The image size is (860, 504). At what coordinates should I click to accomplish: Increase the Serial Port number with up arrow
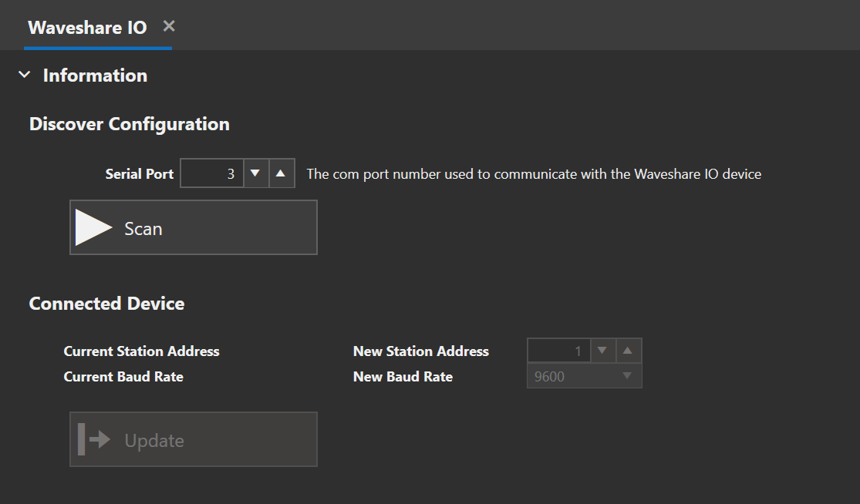click(x=281, y=173)
